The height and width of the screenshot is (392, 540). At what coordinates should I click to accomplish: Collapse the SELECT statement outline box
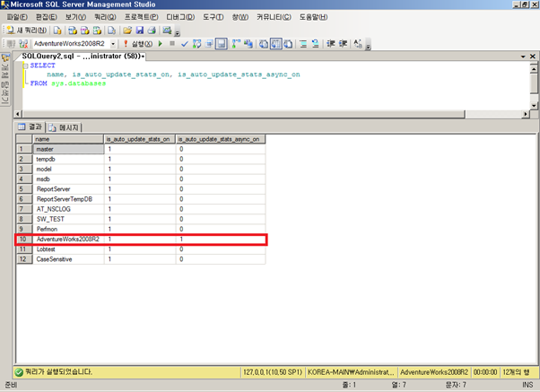(25, 65)
